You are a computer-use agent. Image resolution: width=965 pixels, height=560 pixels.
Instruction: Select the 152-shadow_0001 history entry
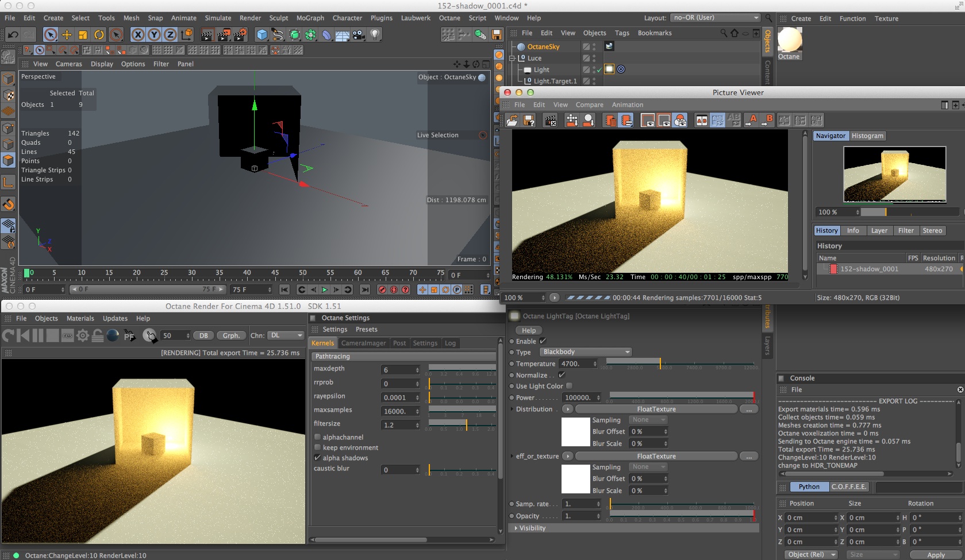tap(868, 269)
